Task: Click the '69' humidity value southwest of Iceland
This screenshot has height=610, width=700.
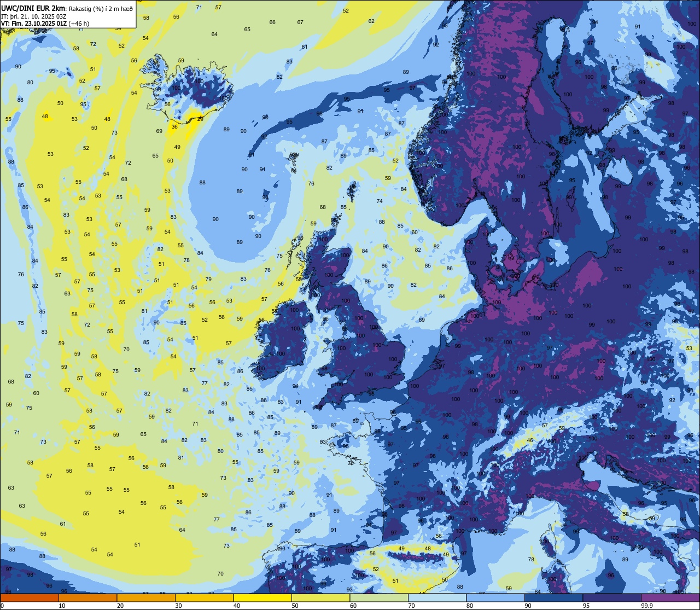Action: coord(159,131)
